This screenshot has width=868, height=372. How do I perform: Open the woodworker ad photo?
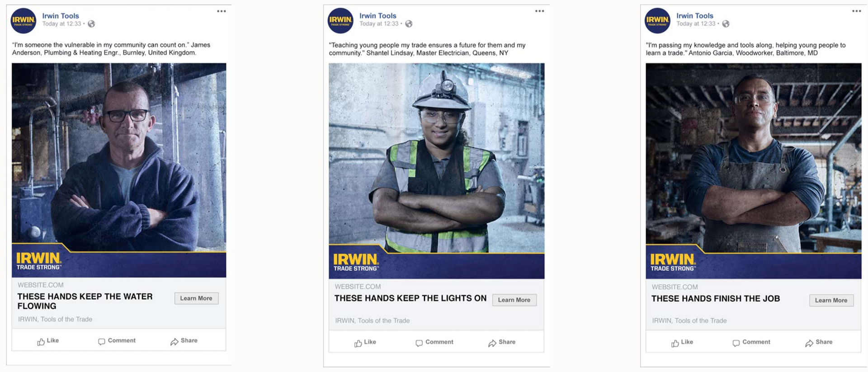click(754, 171)
